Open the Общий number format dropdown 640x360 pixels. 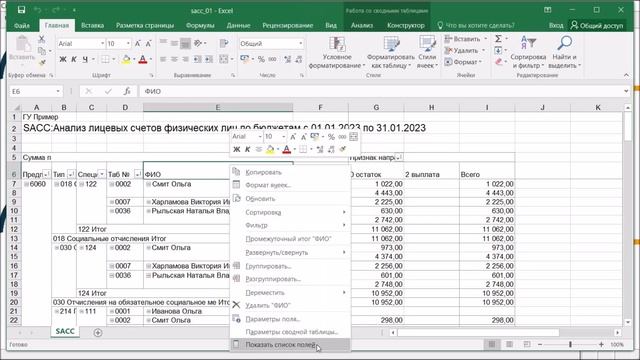301,44
